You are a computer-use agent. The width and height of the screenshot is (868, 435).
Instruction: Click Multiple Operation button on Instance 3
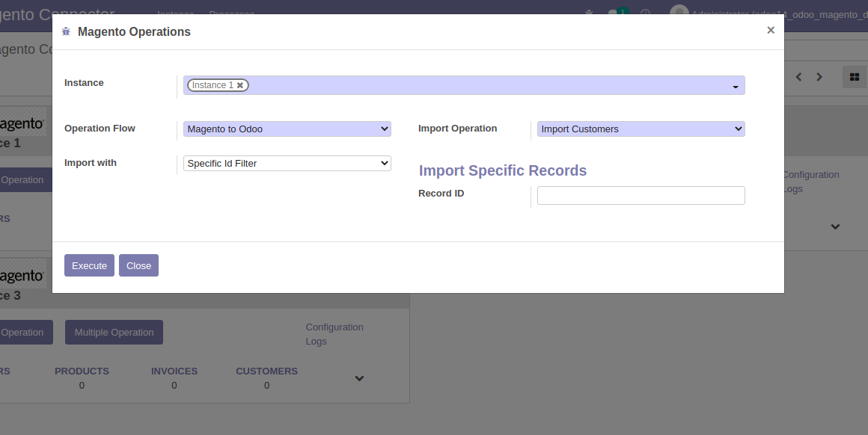click(114, 333)
